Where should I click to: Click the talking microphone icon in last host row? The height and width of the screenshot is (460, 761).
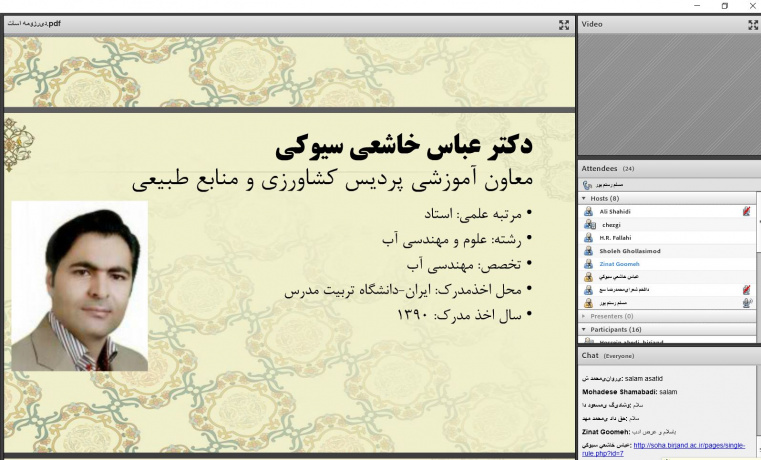(x=747, y=303)
